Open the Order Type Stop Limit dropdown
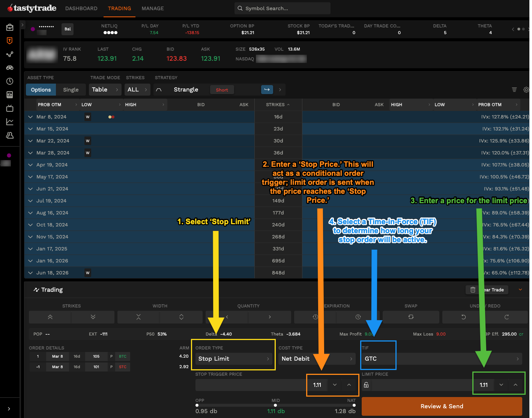532x418 pixels. point(233,359)
